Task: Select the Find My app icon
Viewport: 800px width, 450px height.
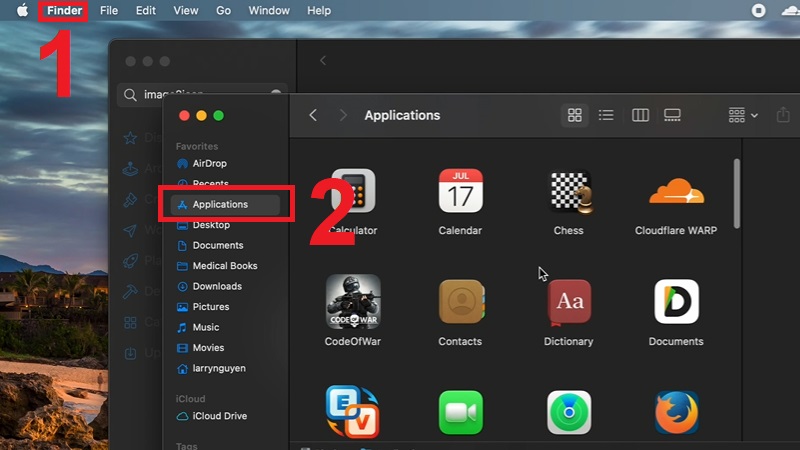Action: pyautogui.click(x=569, y=412)
